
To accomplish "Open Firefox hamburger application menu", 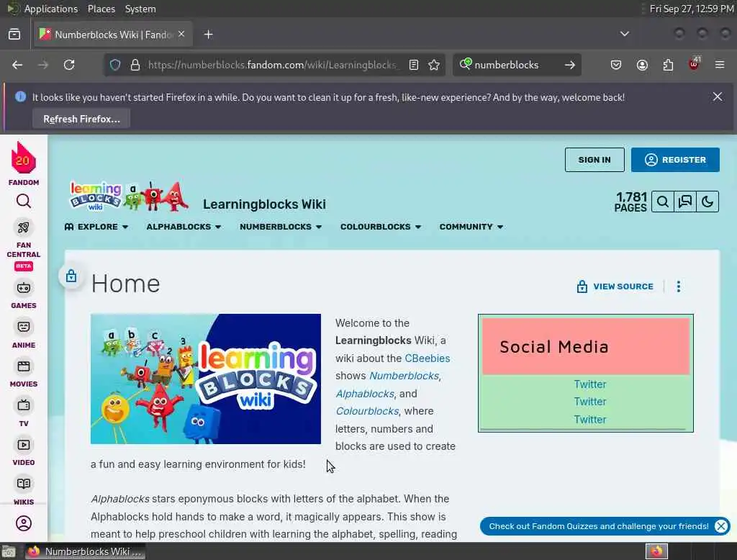I will 720,65.
